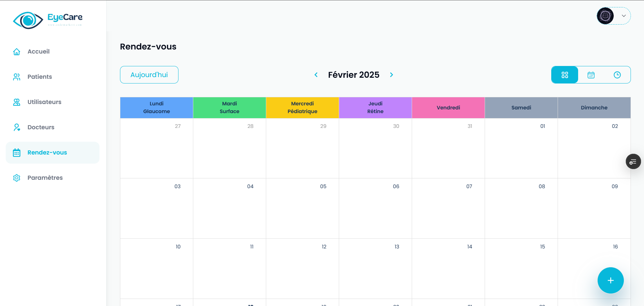Select the Docteurs menu label
The height and width of the screenshot is (306, 644).
tap(41, 127)
